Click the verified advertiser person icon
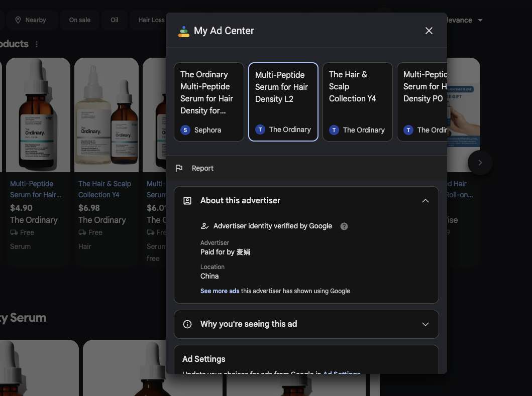Image resolution: width=532 pixels, height=396 pixels. [x=204, y=226]
